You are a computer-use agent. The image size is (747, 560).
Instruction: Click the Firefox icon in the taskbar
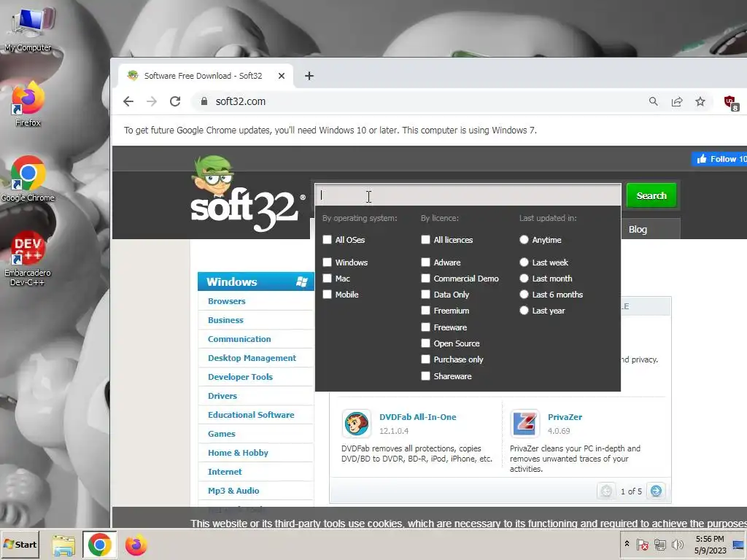click(136, 545)
